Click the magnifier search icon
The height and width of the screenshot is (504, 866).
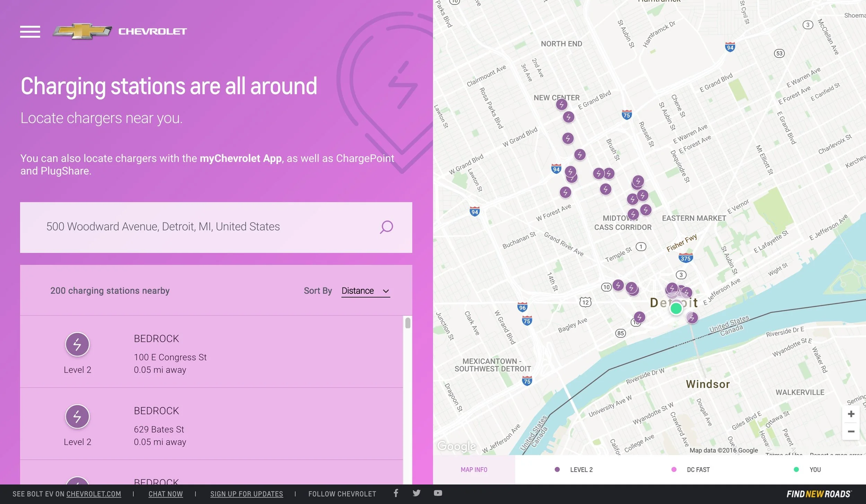click(386, 227)
